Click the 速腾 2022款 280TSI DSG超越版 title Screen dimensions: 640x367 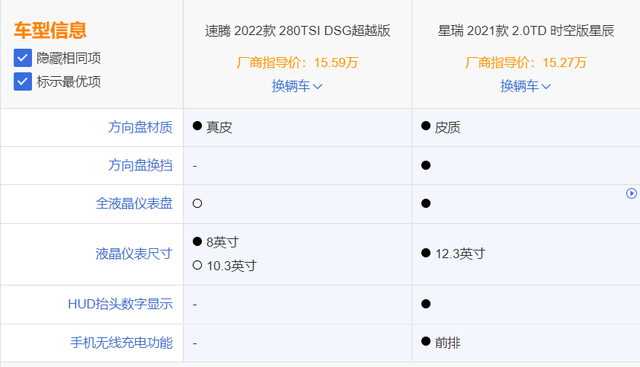298,31
